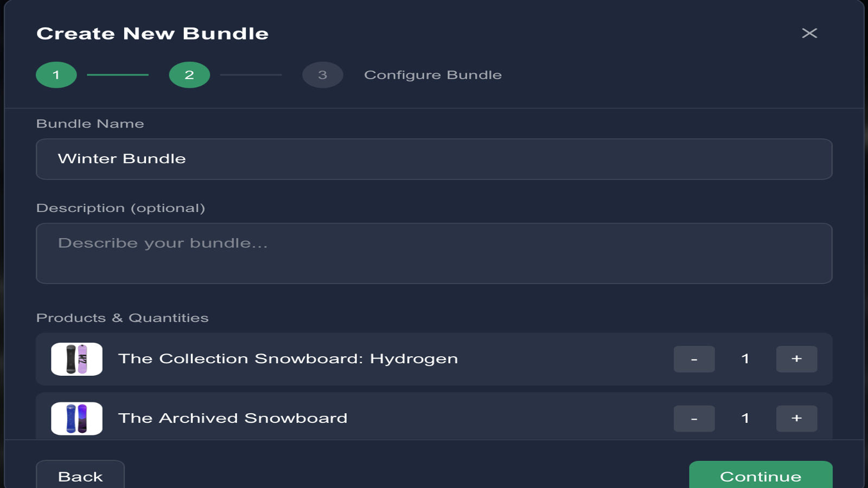Click the Configure Bundle step label
This screenshot has height=488, width=868.
point(433,75)
